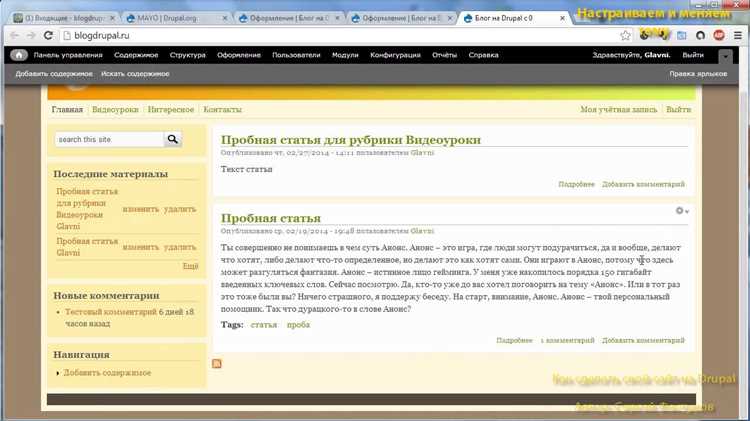Screen dimensions: 750x421
Task: Open the Chrome menu hamburger icon
Action: [738, 35]
